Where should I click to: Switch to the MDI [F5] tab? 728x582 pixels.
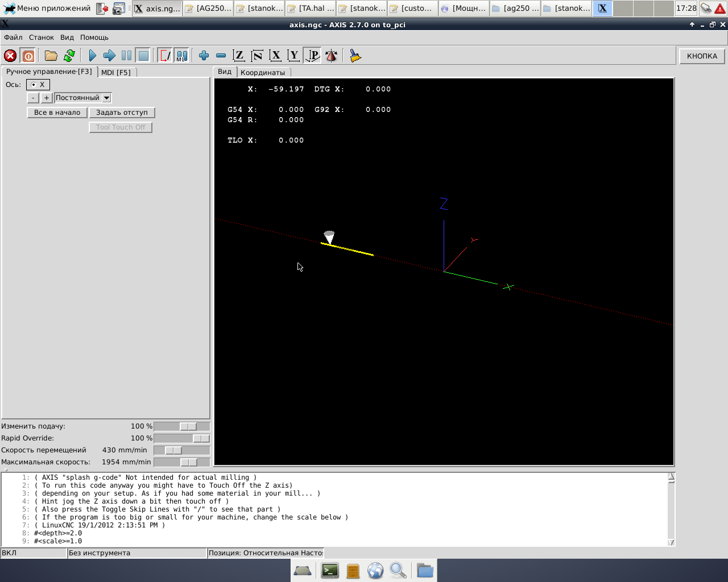pyautogui.click(x=116, y=72)
